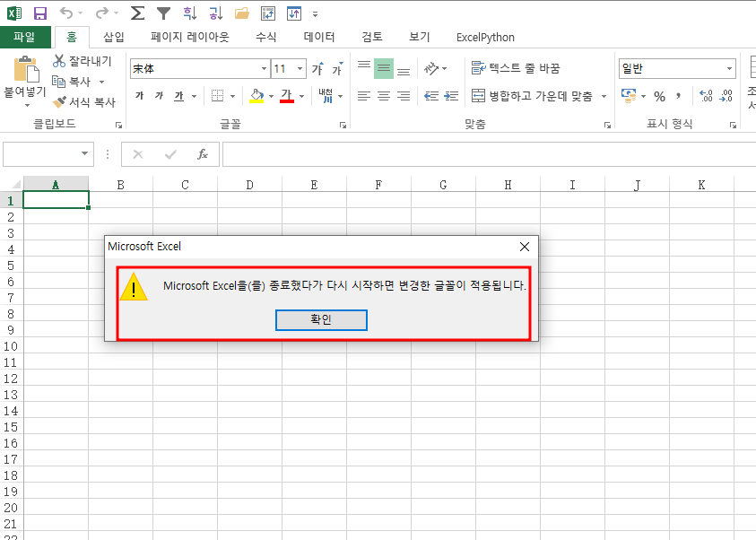Image resolution: width=756 pixels, height=540 pixels.
Task: Expand the 복사 dropdown arrow
Action: pyautogui.click(x=101, y=82)
